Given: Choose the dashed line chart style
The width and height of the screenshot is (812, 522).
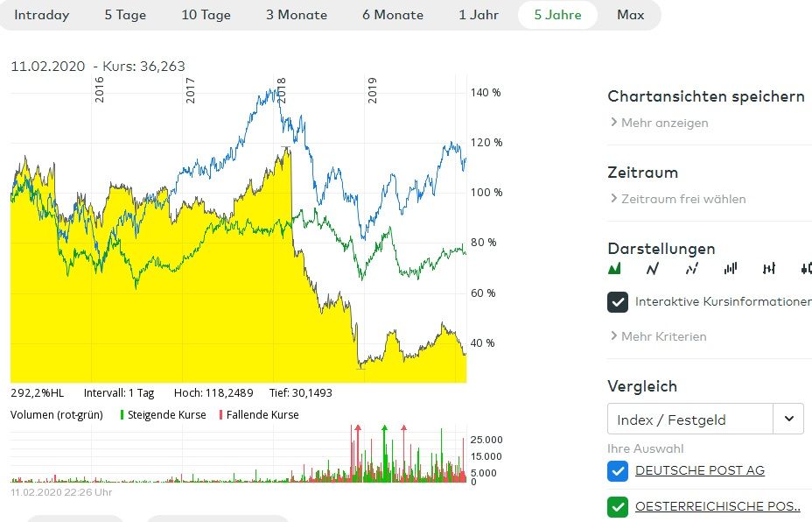Looking at the screenshot, I should (x=691, y=269).
